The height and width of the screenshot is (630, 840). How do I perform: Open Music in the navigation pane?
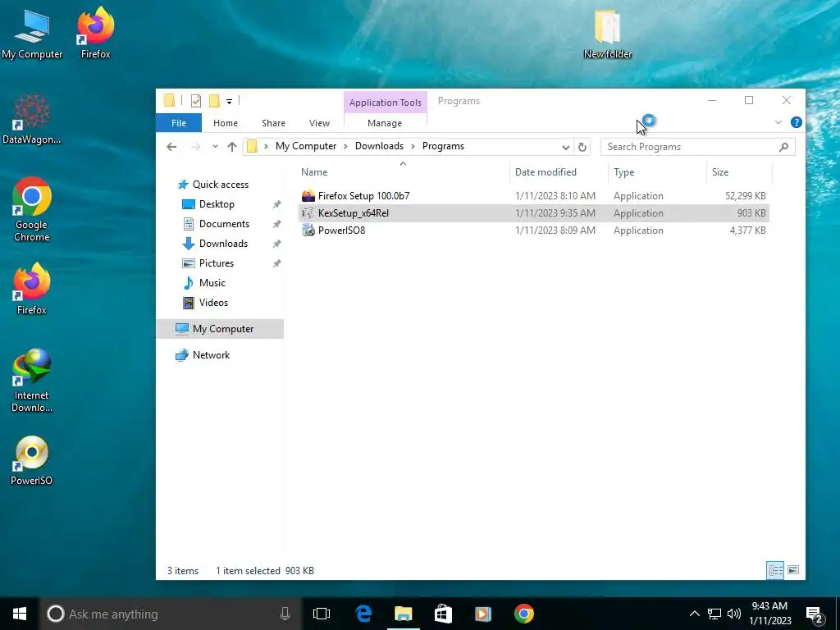click(204, 283)
